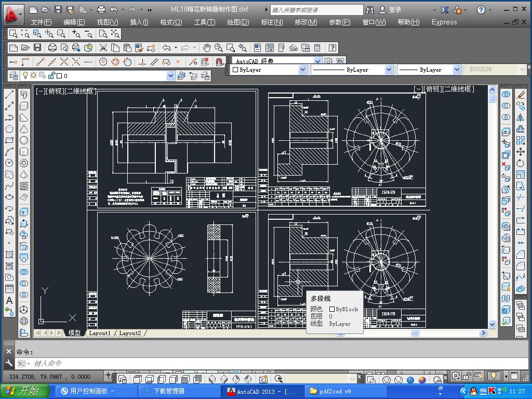Click the Plot print icon
Viewport: 532px width, 399px height.
(52, 48)
